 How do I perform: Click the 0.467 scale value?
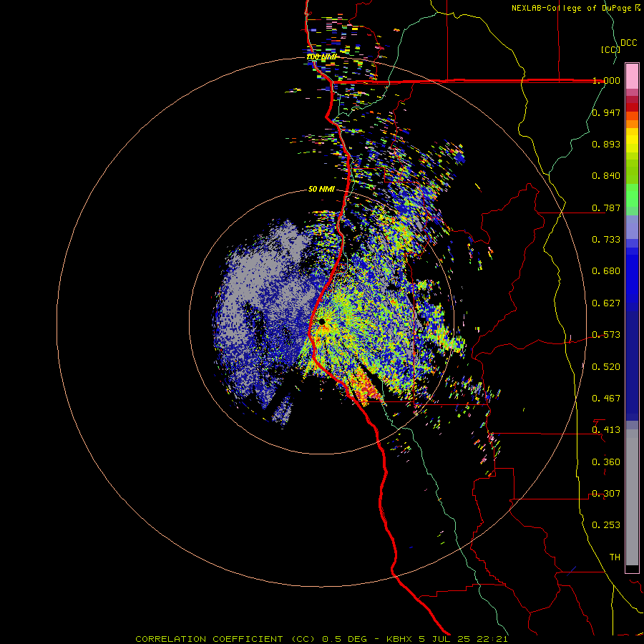pyautogui.click(x=606, y=399)
